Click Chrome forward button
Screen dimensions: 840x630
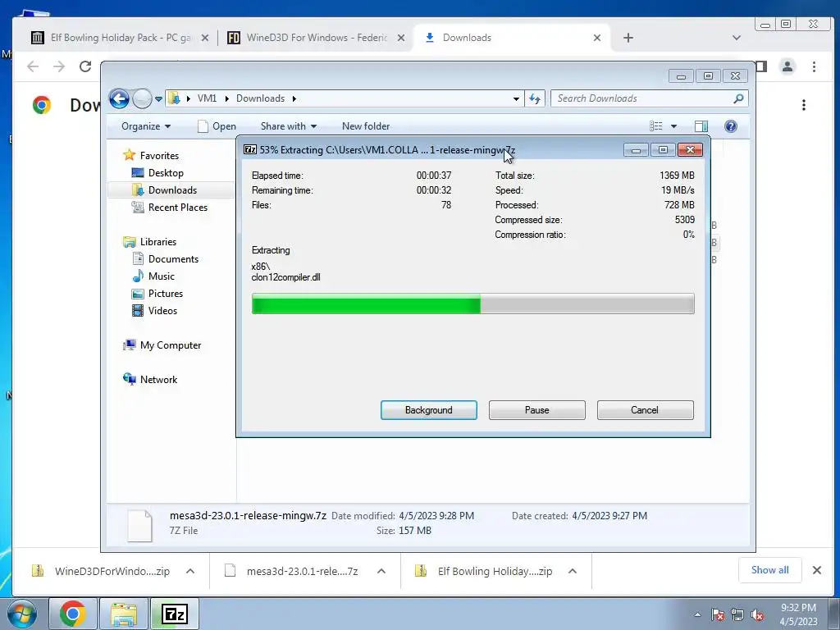coord(59,66)
